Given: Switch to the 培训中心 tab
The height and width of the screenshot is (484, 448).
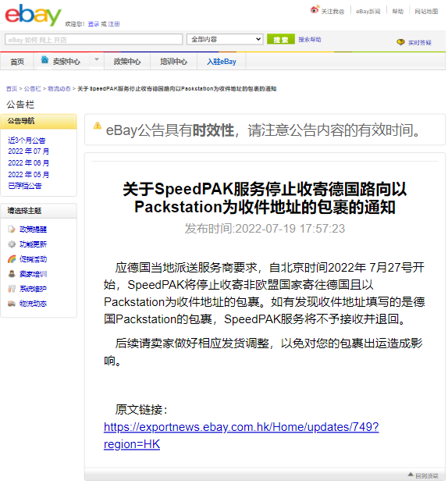Looking at the screenshot, I should point(174,62).
